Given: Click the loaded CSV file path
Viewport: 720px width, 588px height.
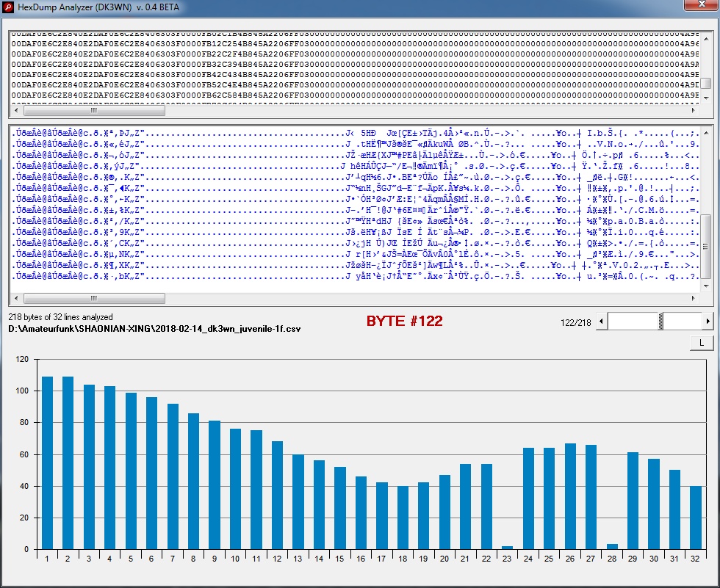Looking at the screenshot, I should (x=154, y=329).
